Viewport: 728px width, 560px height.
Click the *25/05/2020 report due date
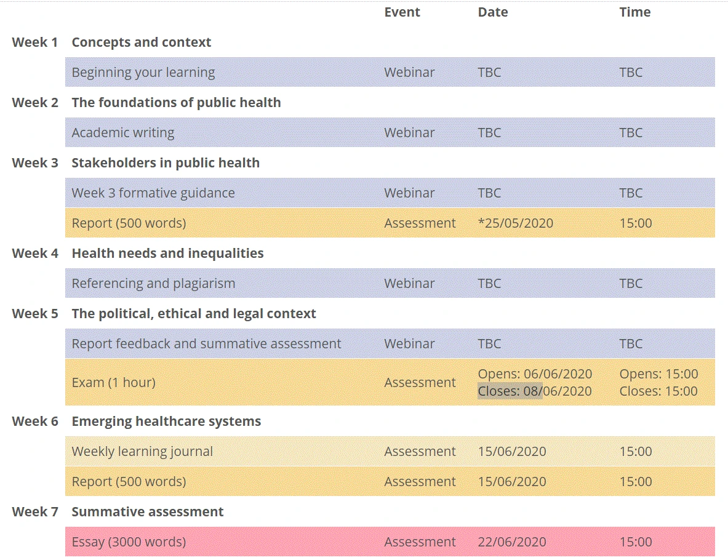point(515,223)
